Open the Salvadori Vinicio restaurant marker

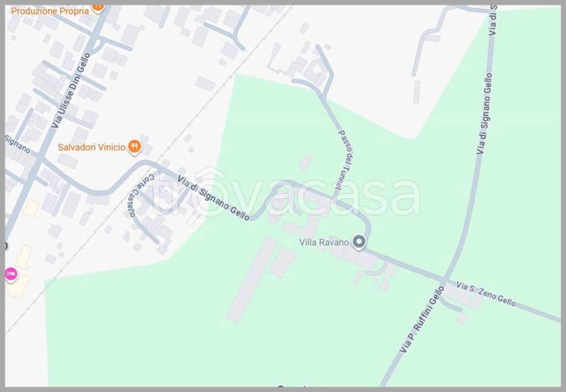pos(135,147)
